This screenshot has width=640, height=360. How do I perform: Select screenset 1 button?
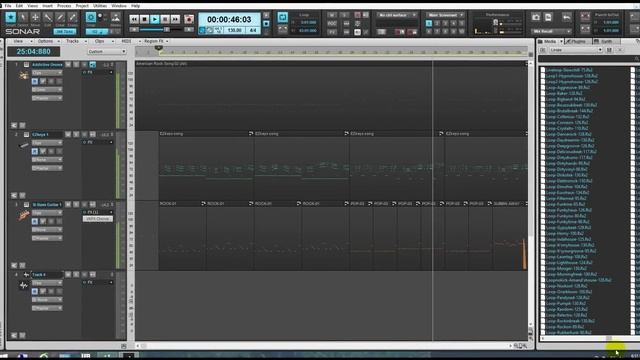(429, 23)
